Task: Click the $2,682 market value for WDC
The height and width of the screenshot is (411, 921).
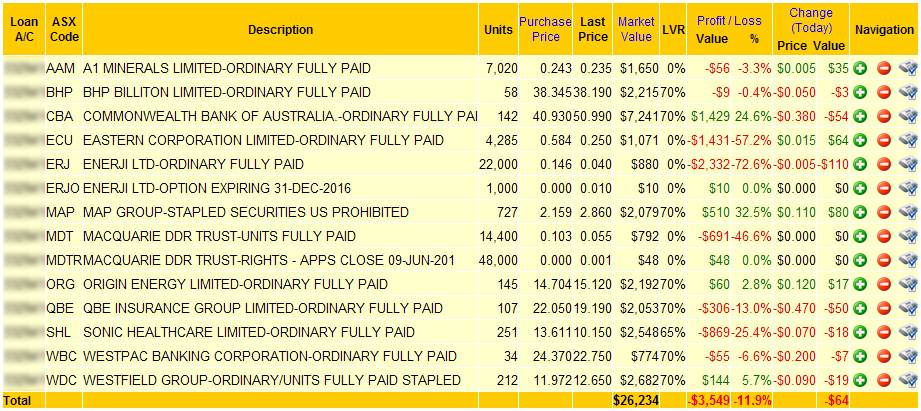Action: [x=639, y=380]
